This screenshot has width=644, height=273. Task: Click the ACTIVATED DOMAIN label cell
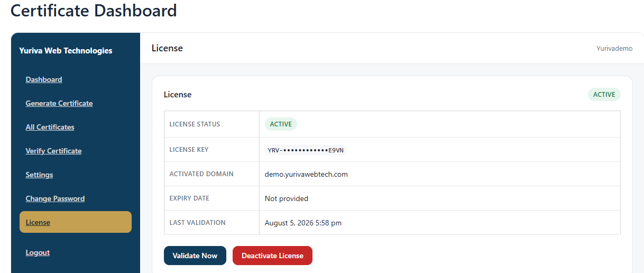211,174
